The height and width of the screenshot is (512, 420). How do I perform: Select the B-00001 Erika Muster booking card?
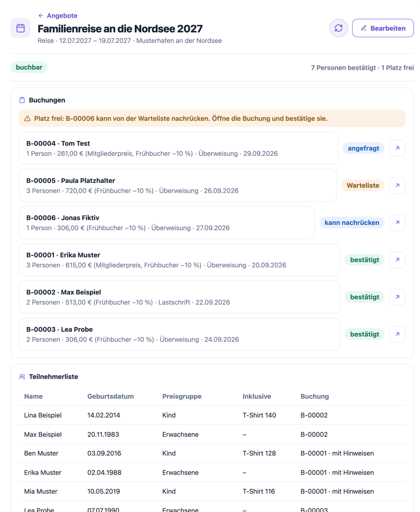click(x=179, y=260)
